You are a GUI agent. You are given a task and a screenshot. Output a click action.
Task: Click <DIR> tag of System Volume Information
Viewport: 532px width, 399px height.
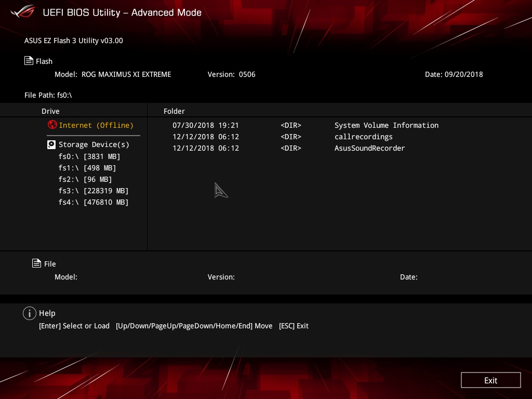coord(291,125)
